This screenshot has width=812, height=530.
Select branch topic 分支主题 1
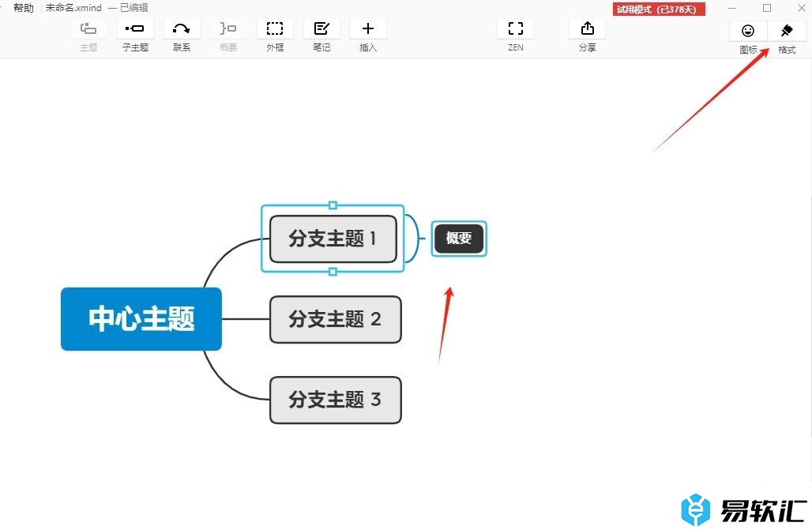(333, 239)
